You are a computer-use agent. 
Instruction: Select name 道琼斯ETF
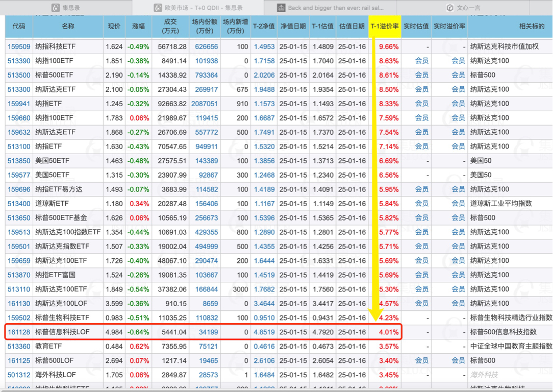click(52, 204)
